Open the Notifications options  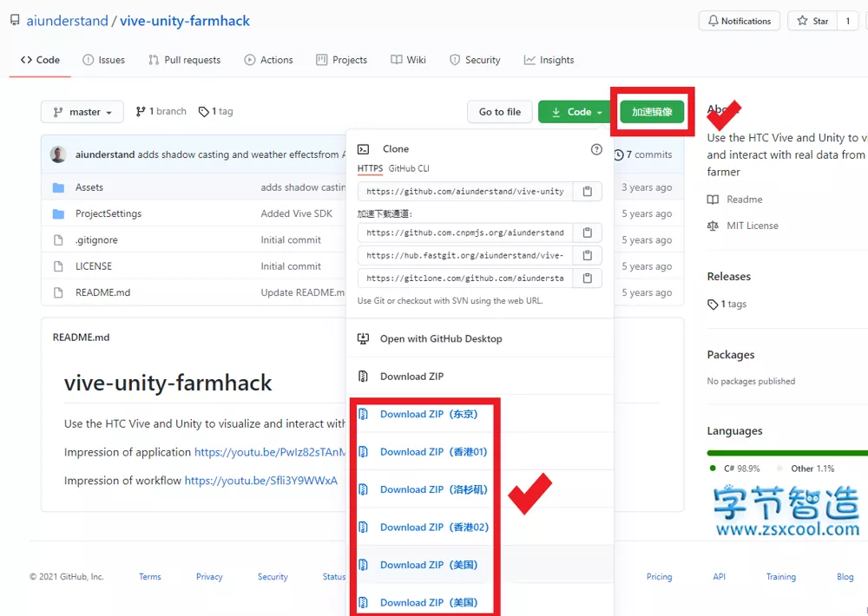click(x=739, y=21)
